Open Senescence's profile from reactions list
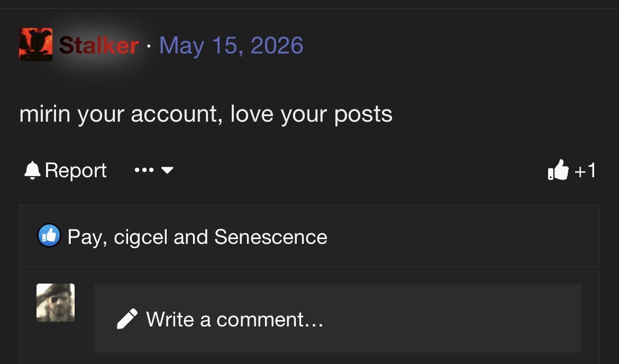This screenshot has height=364, width=619. (271, 237)
